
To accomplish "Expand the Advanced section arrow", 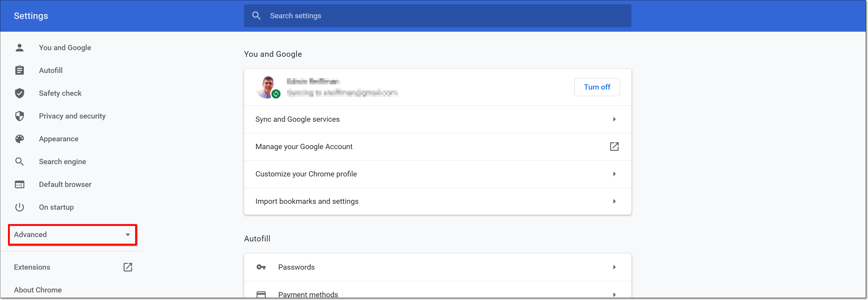I will click(x=128, y=235).
